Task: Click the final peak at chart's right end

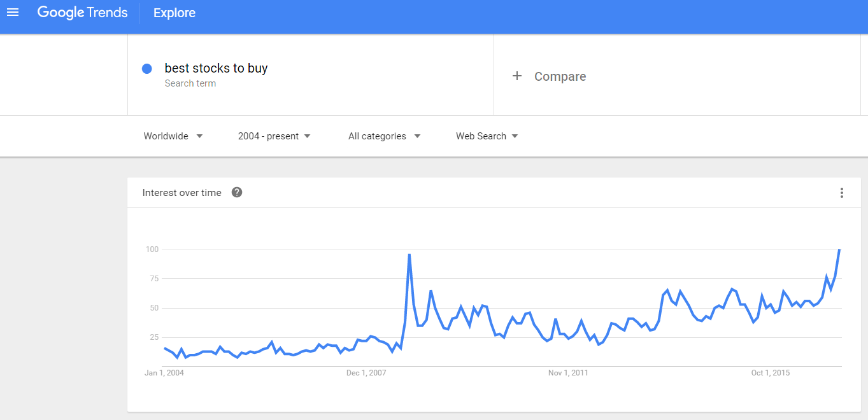Action: (839, 250)
